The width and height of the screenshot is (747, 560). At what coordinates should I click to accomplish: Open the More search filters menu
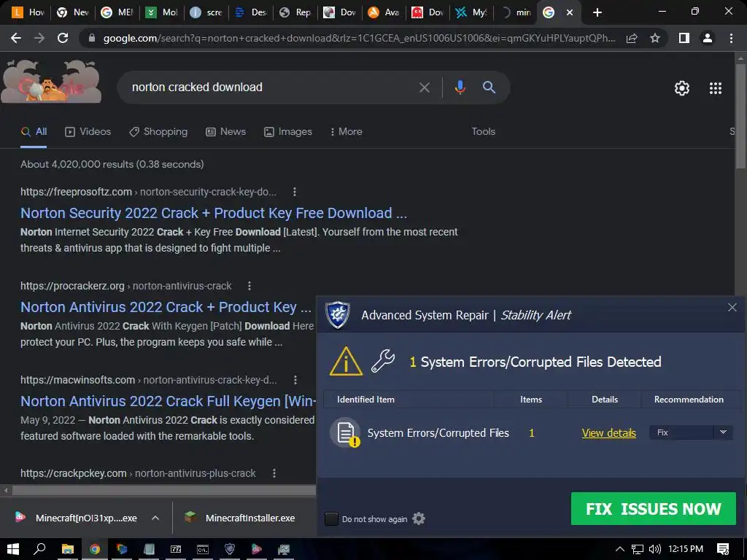347,132
